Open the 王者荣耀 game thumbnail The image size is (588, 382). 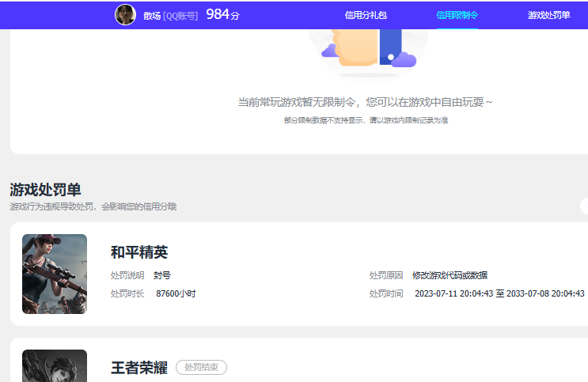tap(55, 366)
